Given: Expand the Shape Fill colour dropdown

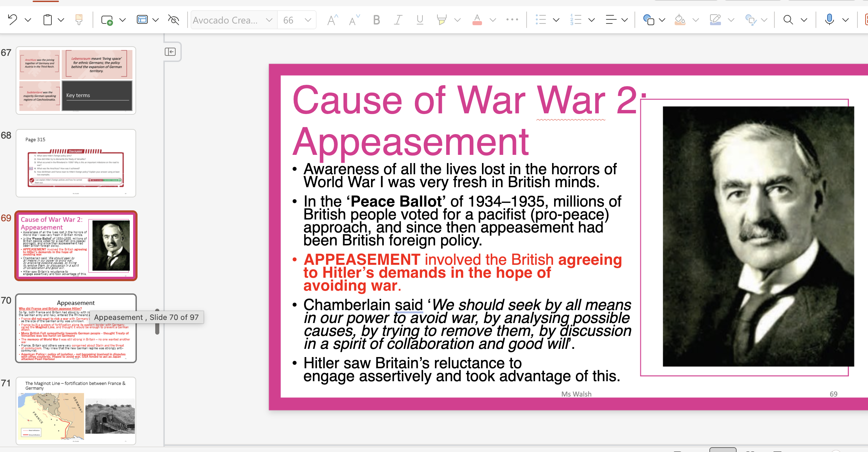Looking at the screenshot, I should point(696,20).
